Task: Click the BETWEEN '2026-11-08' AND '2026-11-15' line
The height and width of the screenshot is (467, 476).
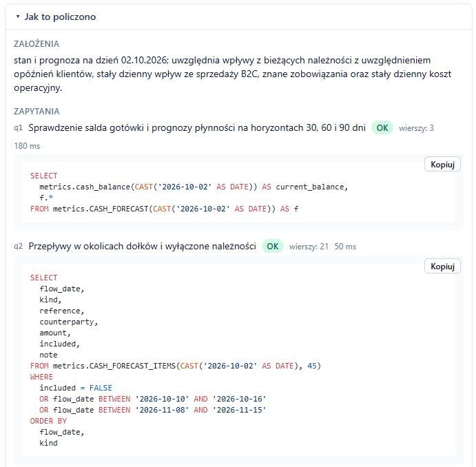Action: tap(153, 410)
